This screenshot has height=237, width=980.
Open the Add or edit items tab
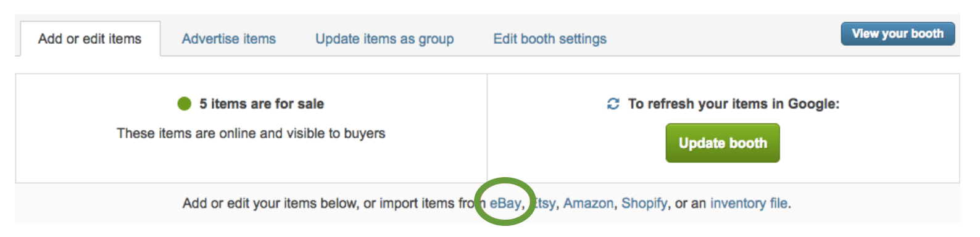90,39
